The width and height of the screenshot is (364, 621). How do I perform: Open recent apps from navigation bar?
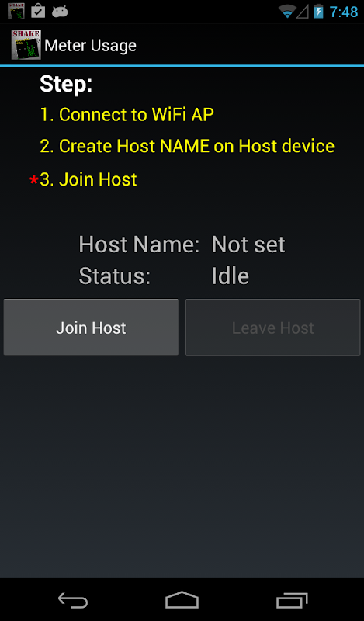(x=292, y=600)
